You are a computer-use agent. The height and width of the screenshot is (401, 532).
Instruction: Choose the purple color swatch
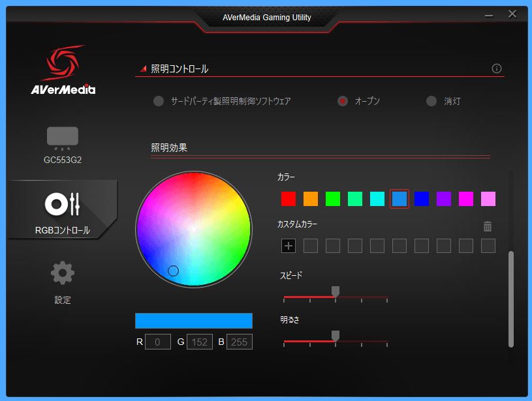[444, 199]
